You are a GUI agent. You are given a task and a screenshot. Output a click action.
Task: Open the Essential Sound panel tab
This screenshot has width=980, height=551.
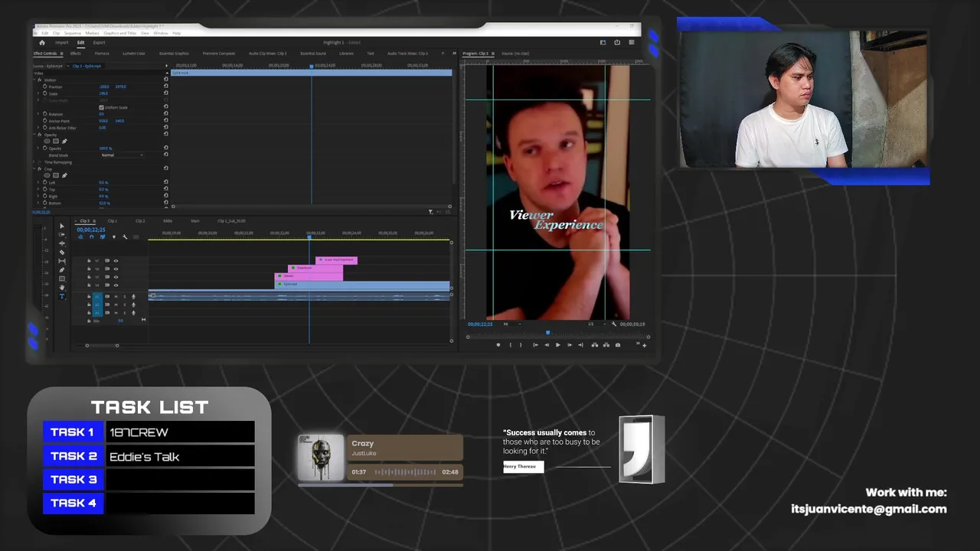[313, 54]
